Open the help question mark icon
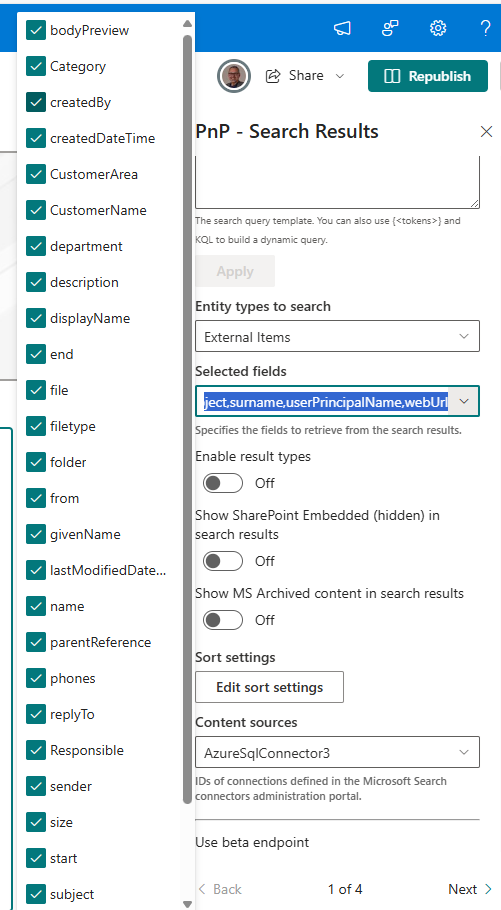Viewport: 501px width, 910px height. [486, 28]
